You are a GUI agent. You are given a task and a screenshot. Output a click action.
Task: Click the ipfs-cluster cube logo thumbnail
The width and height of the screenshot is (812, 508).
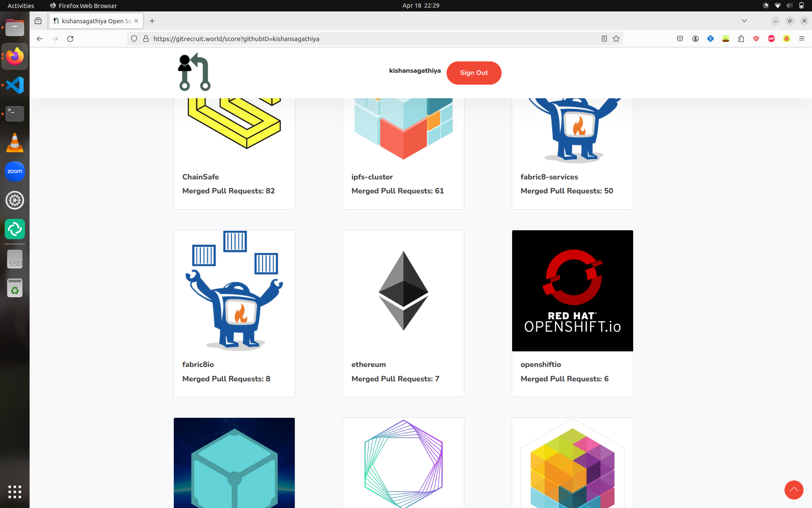pyautogui.click(x=403, y=129)
